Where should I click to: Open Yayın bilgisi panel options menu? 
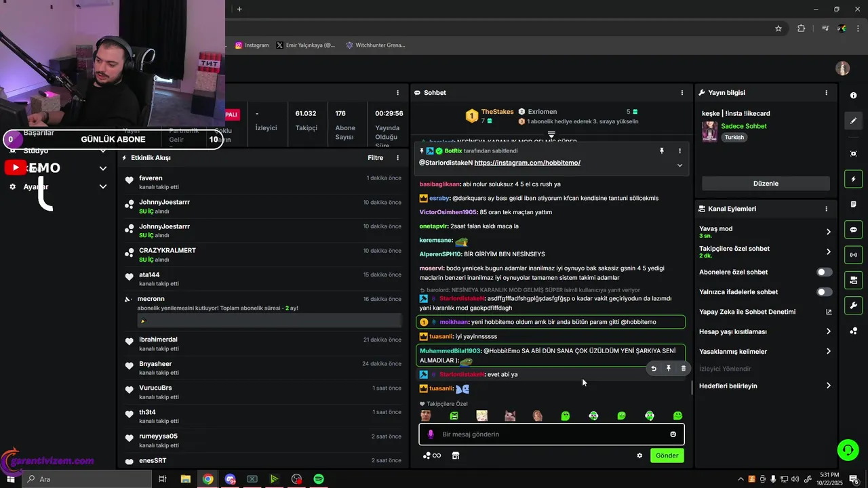point(826,93)
